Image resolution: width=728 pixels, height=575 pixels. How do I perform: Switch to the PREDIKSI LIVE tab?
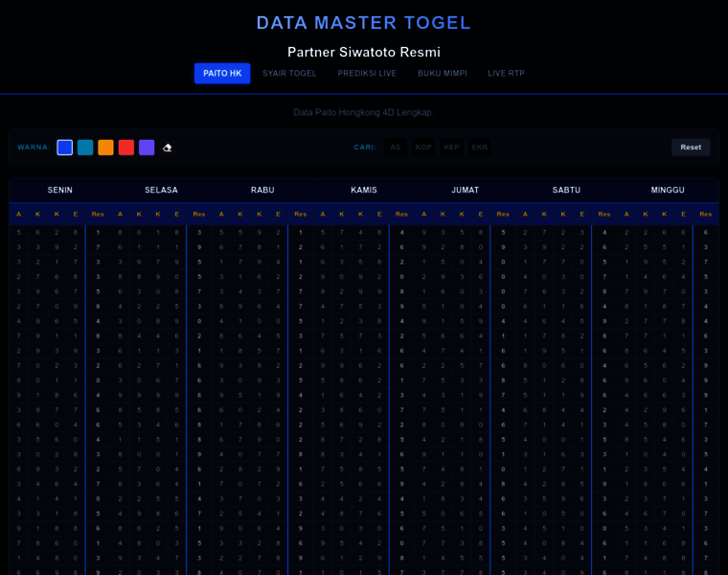pos(367,74)
